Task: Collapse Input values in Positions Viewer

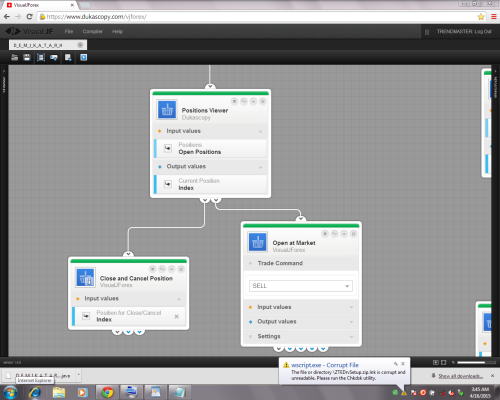Action: (x=261, y=131)
